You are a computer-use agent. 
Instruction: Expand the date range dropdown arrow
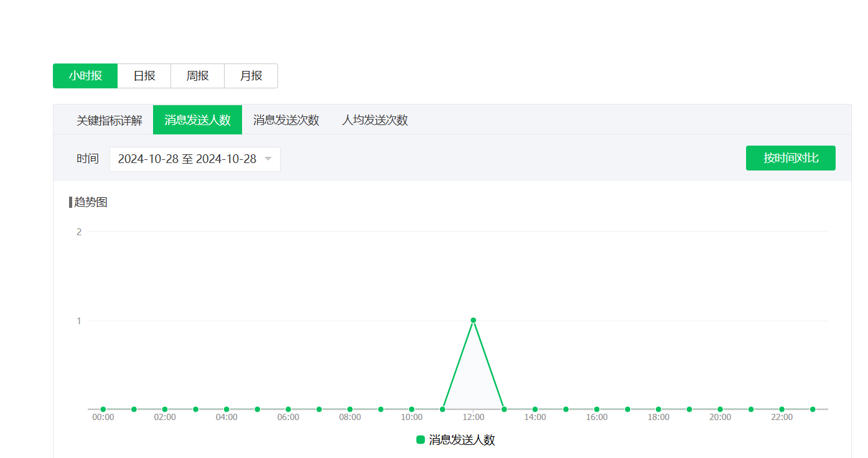[268, 159]
